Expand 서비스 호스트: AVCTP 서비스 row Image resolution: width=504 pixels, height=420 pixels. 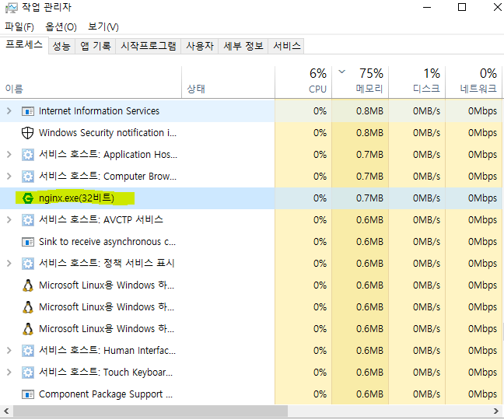(x=9, y=220)
